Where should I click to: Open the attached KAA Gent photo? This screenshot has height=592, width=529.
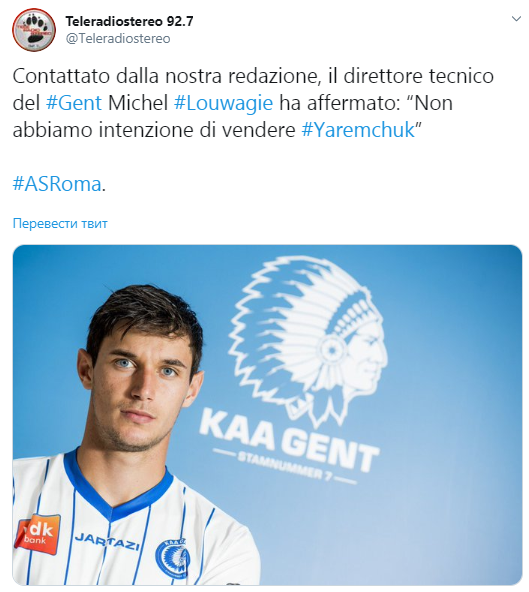[x=267, y=415]
